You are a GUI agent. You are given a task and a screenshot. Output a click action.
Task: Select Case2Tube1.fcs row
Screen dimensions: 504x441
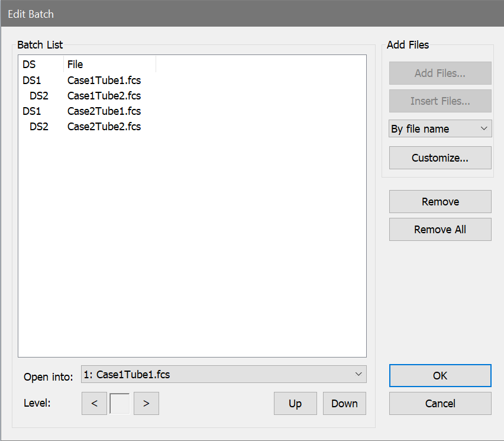[104, 111]
